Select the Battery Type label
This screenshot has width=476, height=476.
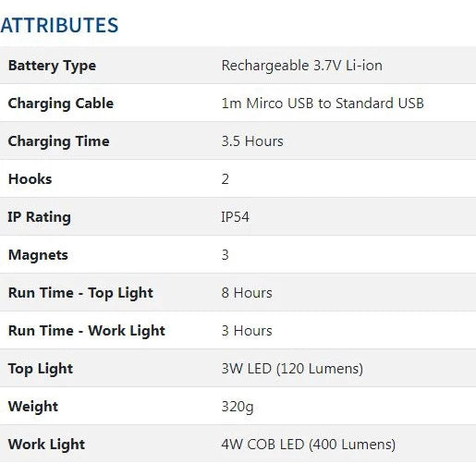coord(52,66)
